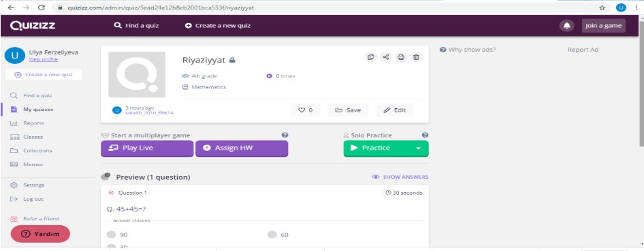644x251 pixels.
Task: Print the quiz with the printer icon
Action: [401, 57]
